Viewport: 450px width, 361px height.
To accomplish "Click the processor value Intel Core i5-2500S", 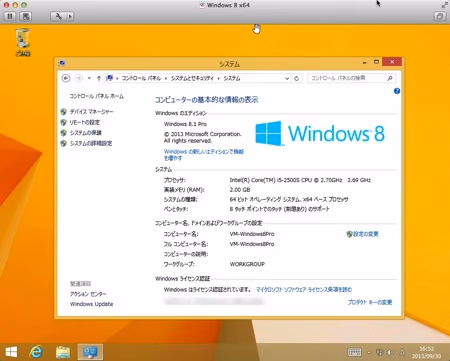I will coord(300,180).
